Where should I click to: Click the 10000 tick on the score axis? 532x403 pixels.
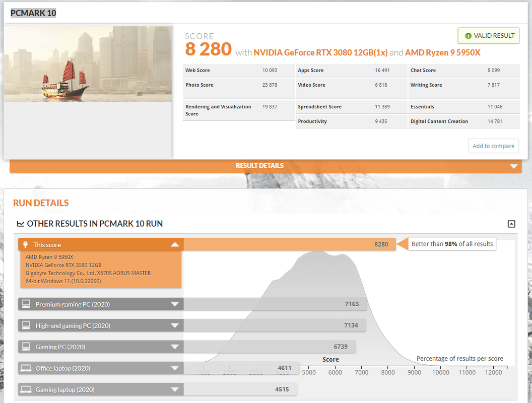click(440, 372)
